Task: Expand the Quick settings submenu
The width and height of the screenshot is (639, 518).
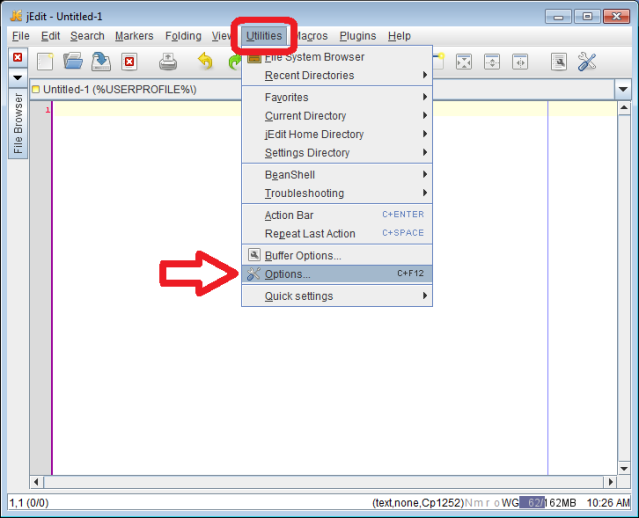Action: click(x=337, y=296)
